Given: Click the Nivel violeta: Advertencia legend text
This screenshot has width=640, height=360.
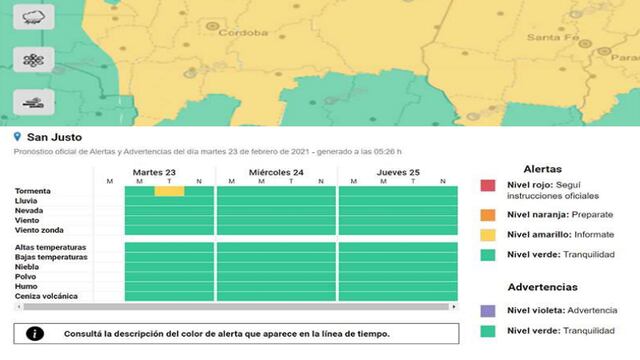Looking at the screenshot, I should click(x=562, y=311).
